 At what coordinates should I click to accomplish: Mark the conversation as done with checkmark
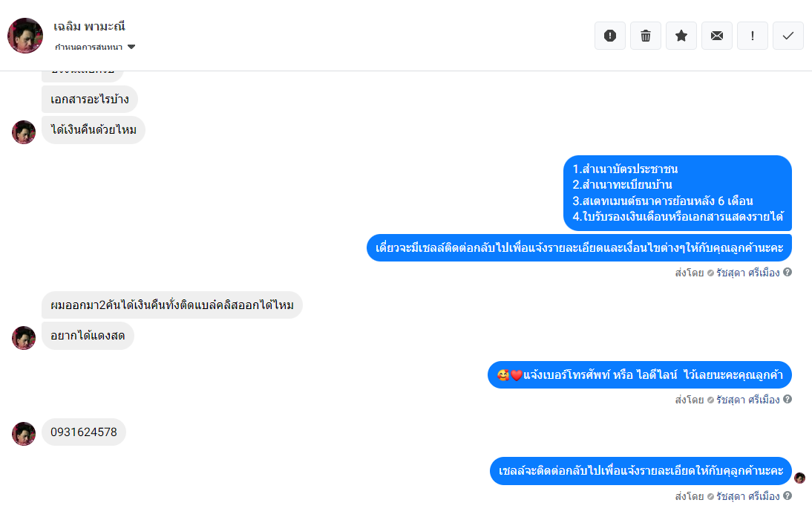click(x=788, y=36)
